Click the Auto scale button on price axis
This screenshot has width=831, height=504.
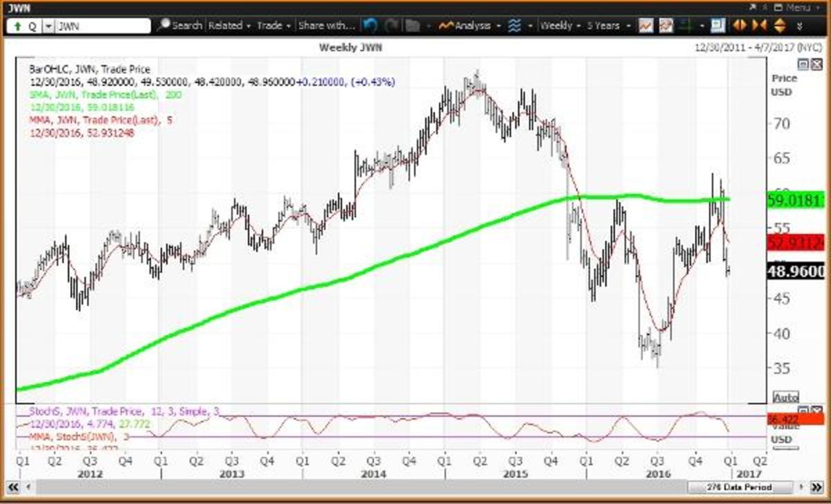point(785,397)
